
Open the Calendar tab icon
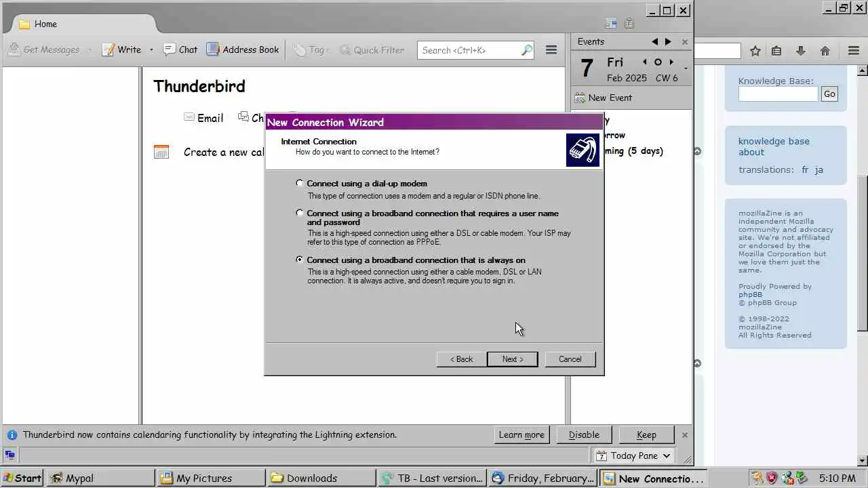coord(612,23)
